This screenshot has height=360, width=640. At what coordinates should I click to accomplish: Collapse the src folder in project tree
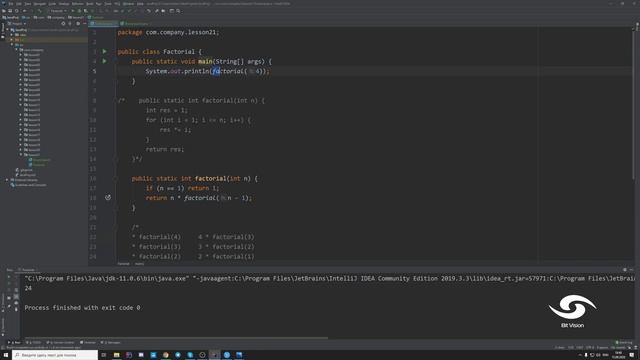pos(12,45)
